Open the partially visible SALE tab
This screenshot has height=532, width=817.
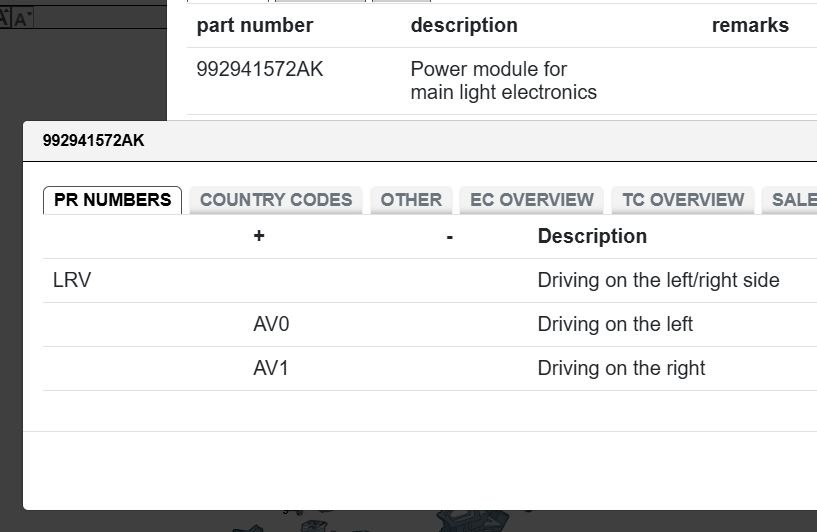(792, 200)
